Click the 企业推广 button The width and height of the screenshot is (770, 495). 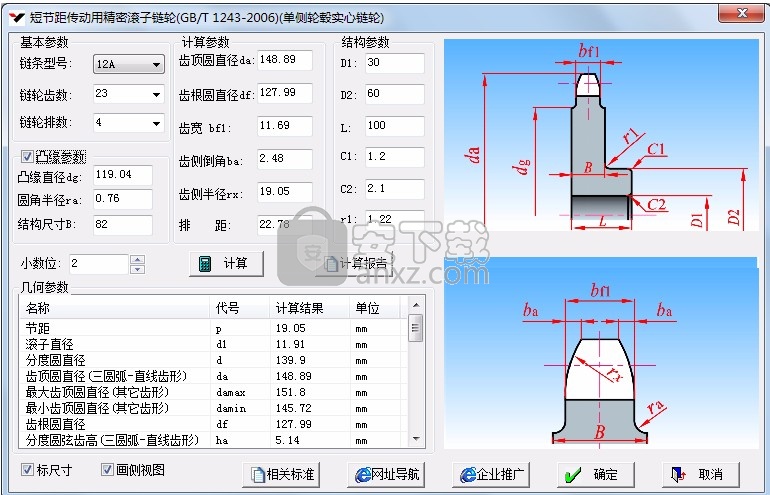coord(491,474)
